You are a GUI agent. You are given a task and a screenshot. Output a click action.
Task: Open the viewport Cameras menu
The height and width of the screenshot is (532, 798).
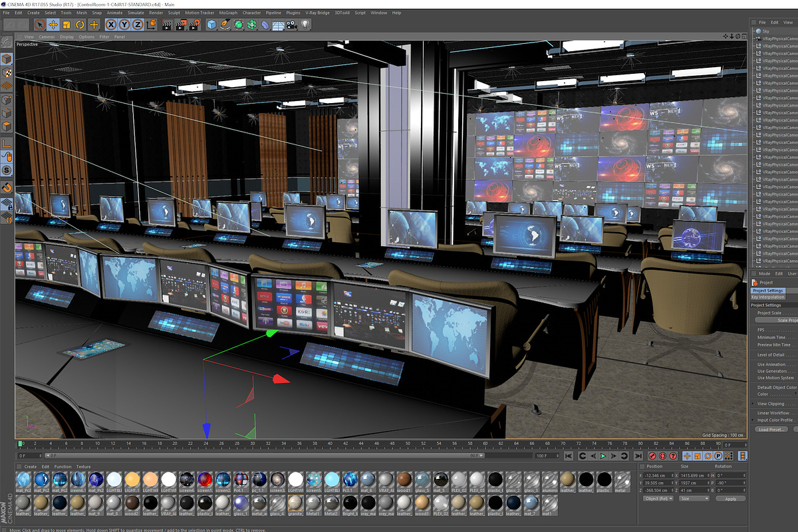click(47, 37)
